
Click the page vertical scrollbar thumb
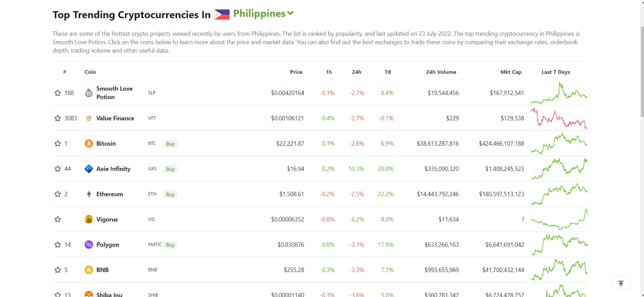(x=642, y=72)
